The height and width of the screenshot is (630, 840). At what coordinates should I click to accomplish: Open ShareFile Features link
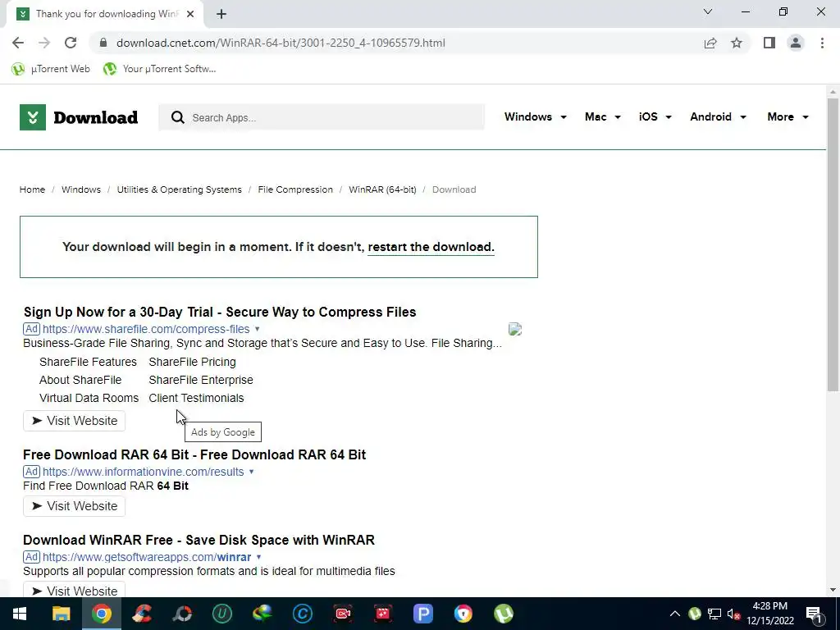pos(88,362)
